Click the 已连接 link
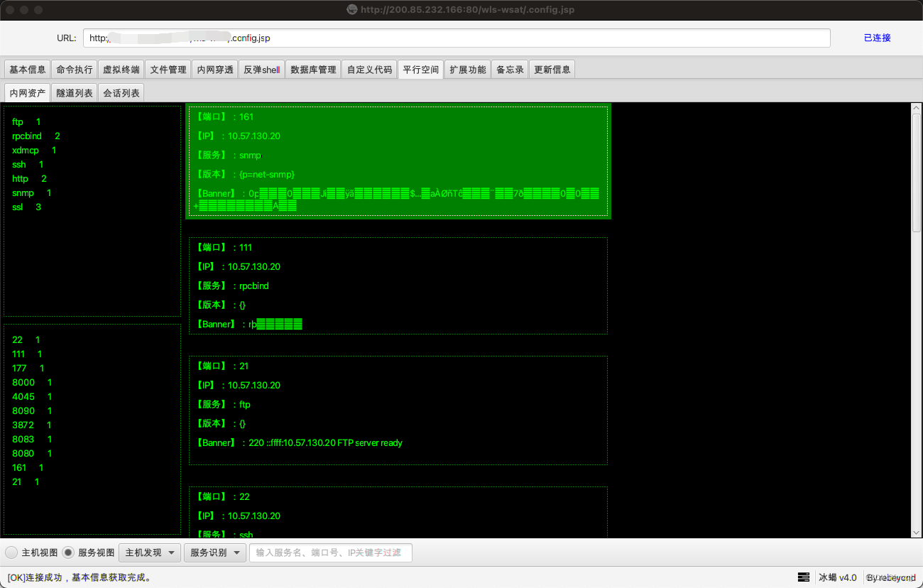This screenshot has height=588, width=923. tap(877, 38)
